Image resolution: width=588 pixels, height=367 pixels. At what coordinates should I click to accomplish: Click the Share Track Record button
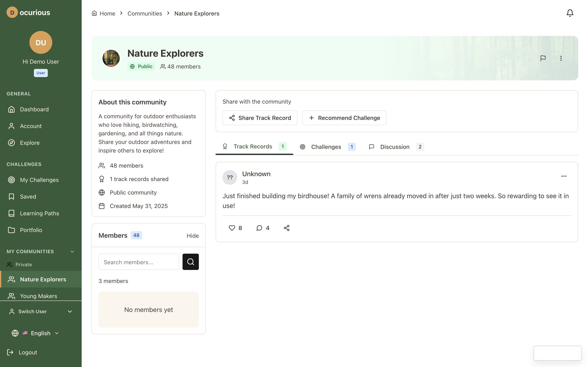(x=260, y=118)
